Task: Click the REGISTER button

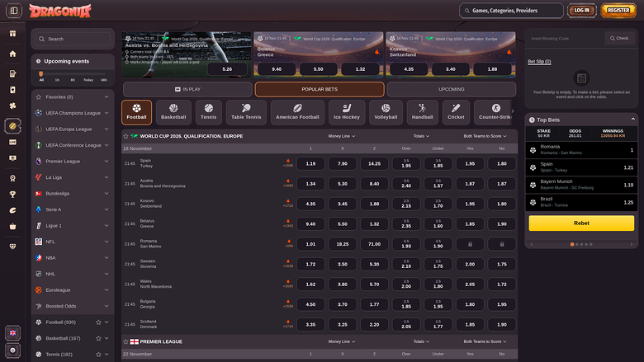Action: point(618,11)
